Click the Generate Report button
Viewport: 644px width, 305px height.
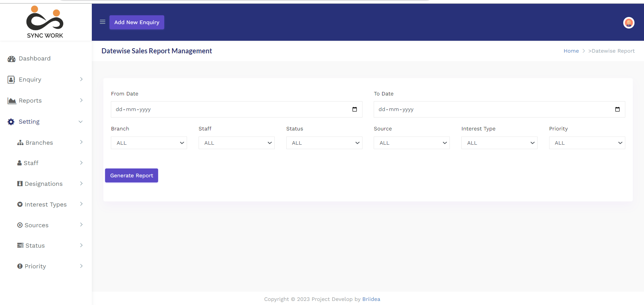[132, 176]
